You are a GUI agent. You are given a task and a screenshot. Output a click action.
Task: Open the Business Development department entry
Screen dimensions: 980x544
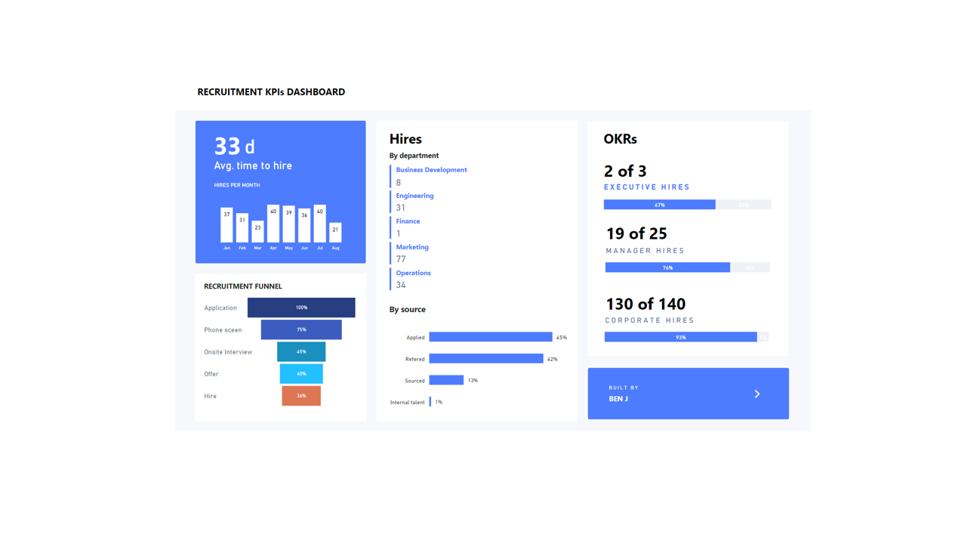(x=431, y=170)
